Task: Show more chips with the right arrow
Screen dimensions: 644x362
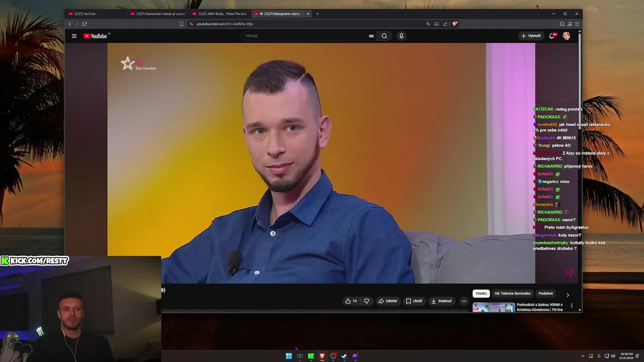Action: tap(568, 295)
